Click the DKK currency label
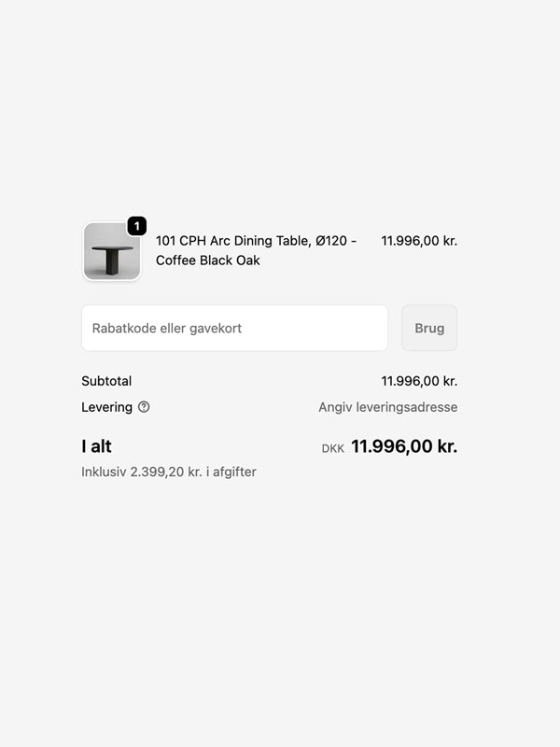The image size is (560, 747). pos(333,448)
